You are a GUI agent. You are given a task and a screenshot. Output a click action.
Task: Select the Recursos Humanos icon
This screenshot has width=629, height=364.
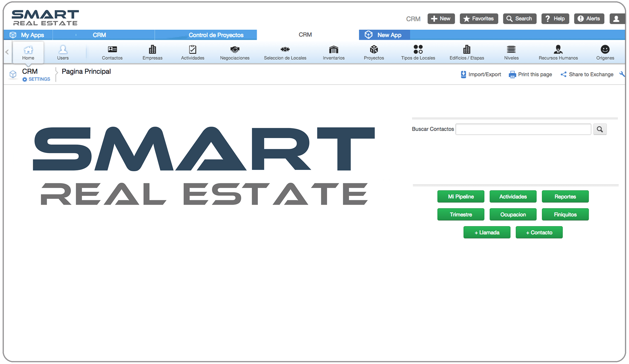point(558,52)
